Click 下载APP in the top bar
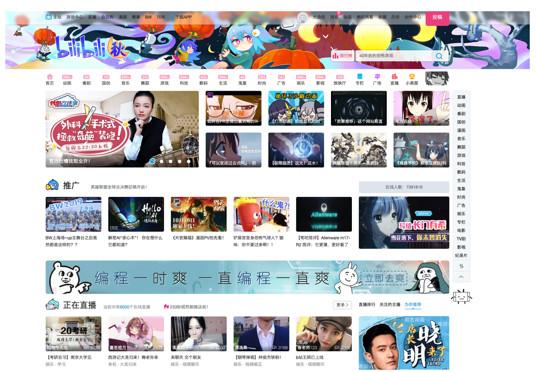Image resolution: width=536 pixels, height=372 pixels. 184,17
